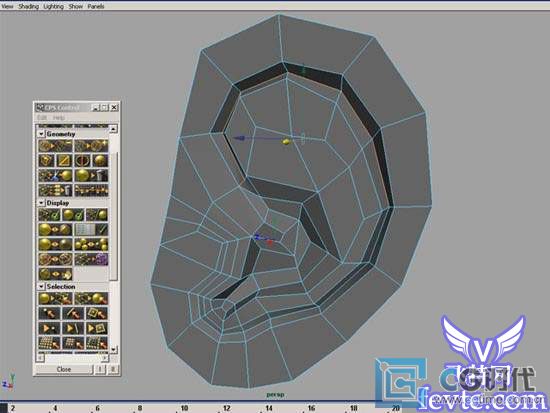Click the horizontal scroll right arrow in CPS panel
This screenshot has height=413, width=550.
pyautogui.click(x=105, y=358)
